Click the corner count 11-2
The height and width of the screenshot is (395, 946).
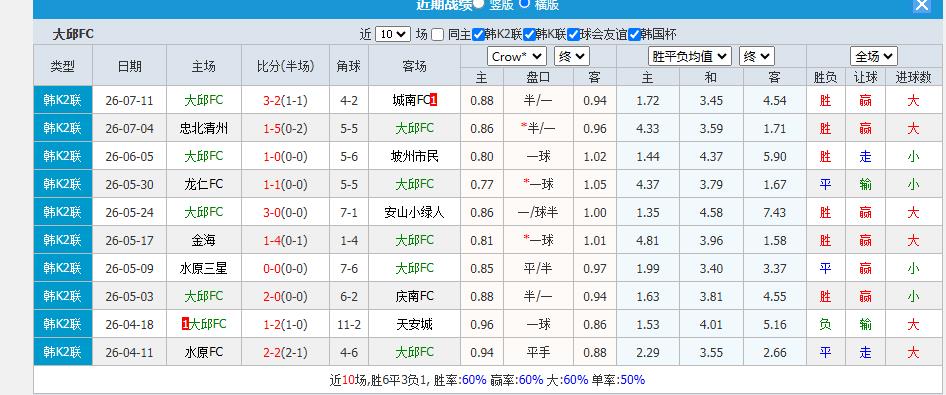349,324
